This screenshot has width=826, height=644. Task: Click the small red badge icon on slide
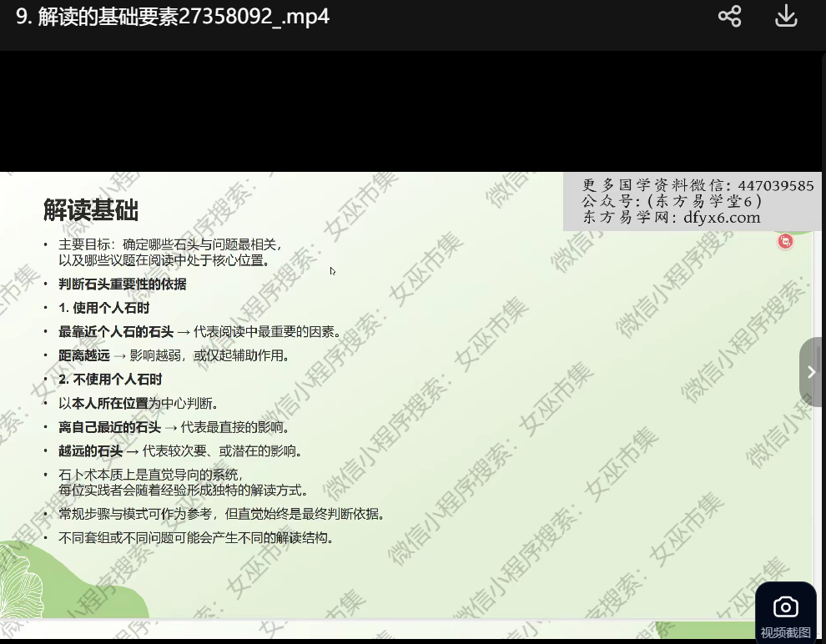click(785, 241)
